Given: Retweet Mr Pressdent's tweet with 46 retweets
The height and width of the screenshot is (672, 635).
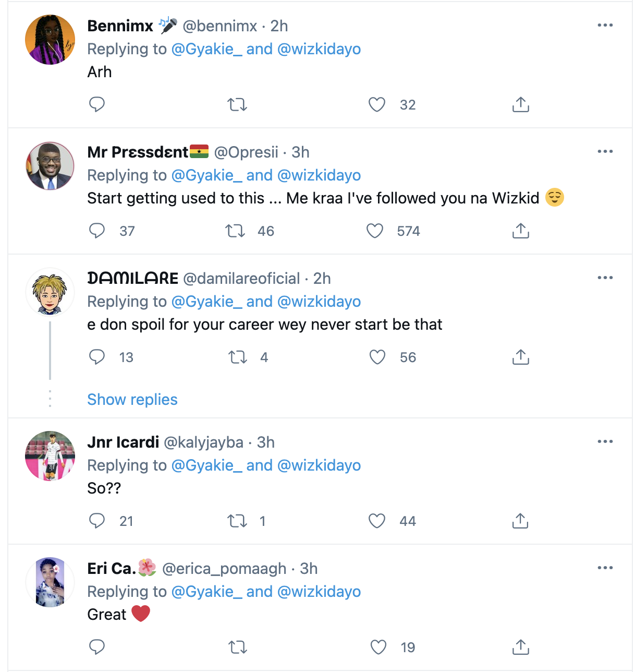Looking at the screenshot, I should pos(235,231).
